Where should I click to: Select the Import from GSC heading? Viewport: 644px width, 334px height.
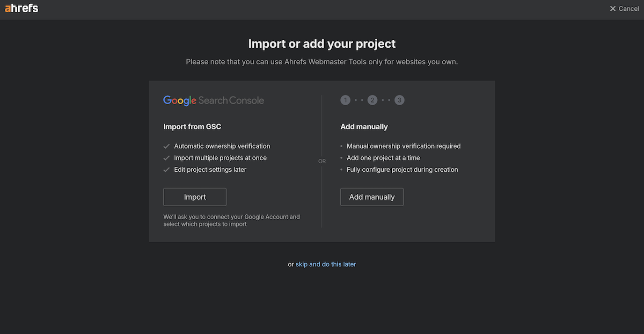coord(192,126)
